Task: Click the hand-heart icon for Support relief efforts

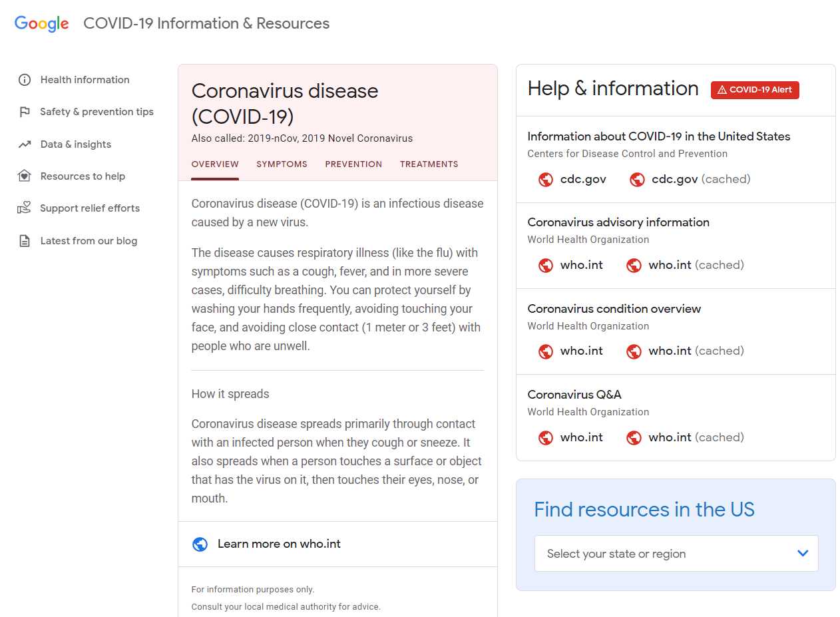Action: coord(25,208)
